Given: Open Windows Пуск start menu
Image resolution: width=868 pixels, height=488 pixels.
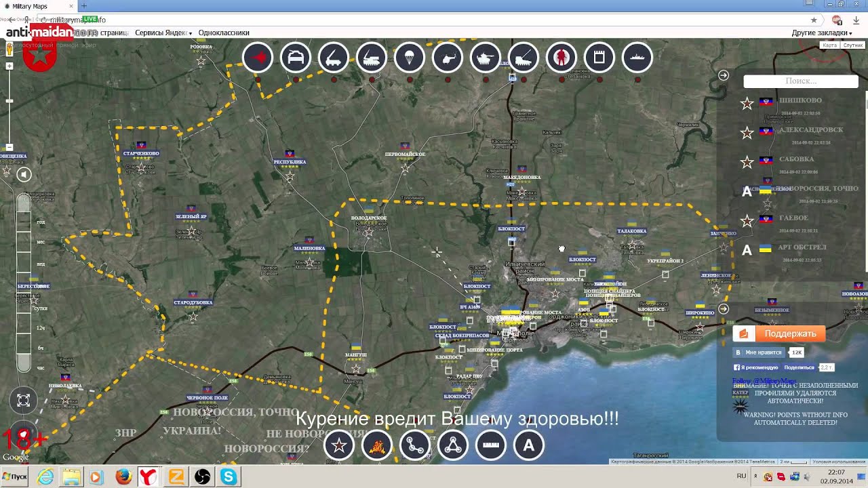Looking at the screenshot, I should tap(14, 477).
